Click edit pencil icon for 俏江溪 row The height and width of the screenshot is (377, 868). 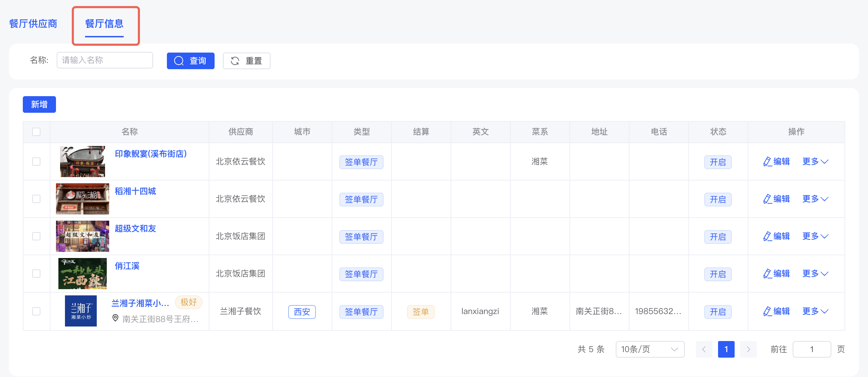(x=767, y=274)
